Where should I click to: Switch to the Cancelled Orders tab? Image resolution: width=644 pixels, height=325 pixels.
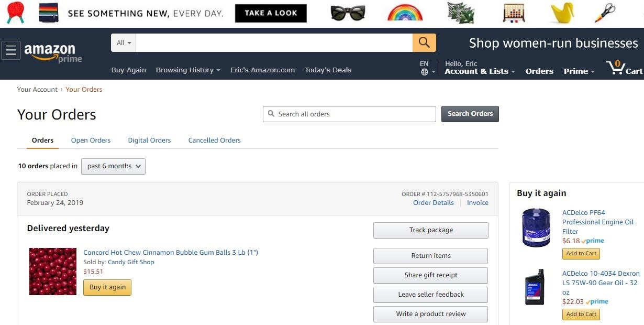pos(215,140)
